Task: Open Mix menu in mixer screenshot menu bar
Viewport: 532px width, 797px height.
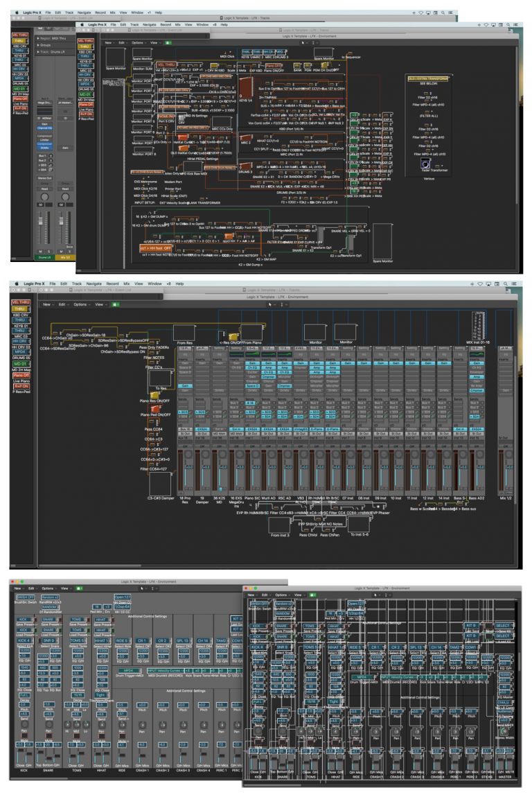Action: pos(126,283)
